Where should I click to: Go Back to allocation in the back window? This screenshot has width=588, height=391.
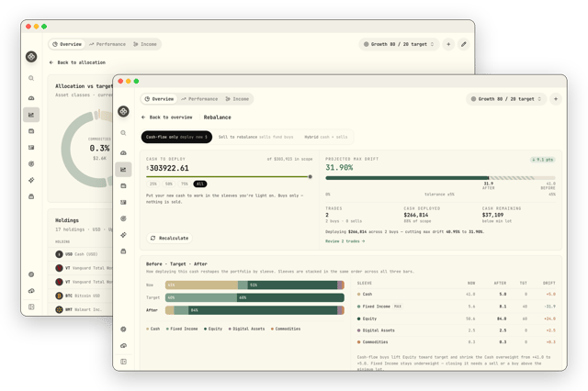click(77, 62)
